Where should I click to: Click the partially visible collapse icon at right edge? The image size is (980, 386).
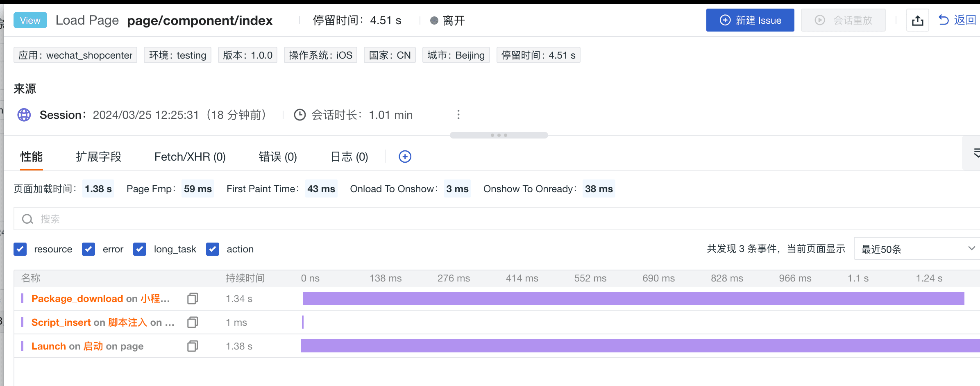[976, 153]
